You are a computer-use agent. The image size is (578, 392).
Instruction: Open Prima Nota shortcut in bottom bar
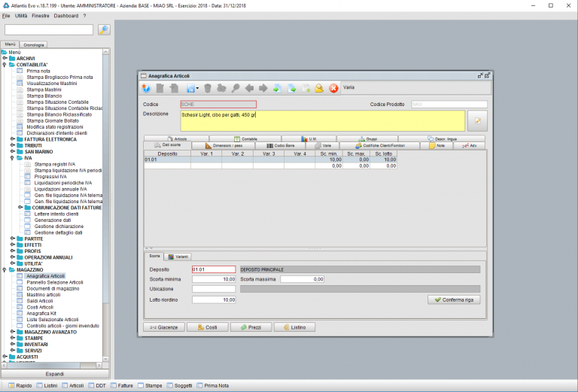[213, 385]
